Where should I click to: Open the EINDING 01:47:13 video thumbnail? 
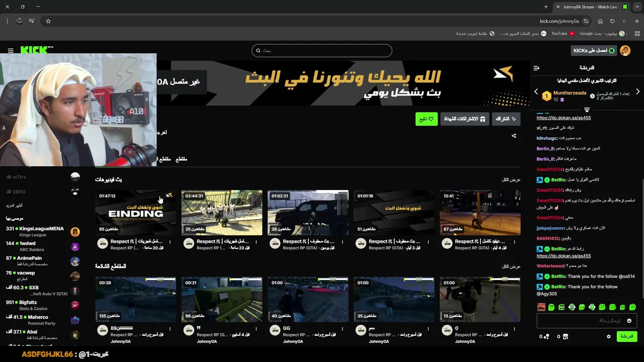click(x=136, y=213)
